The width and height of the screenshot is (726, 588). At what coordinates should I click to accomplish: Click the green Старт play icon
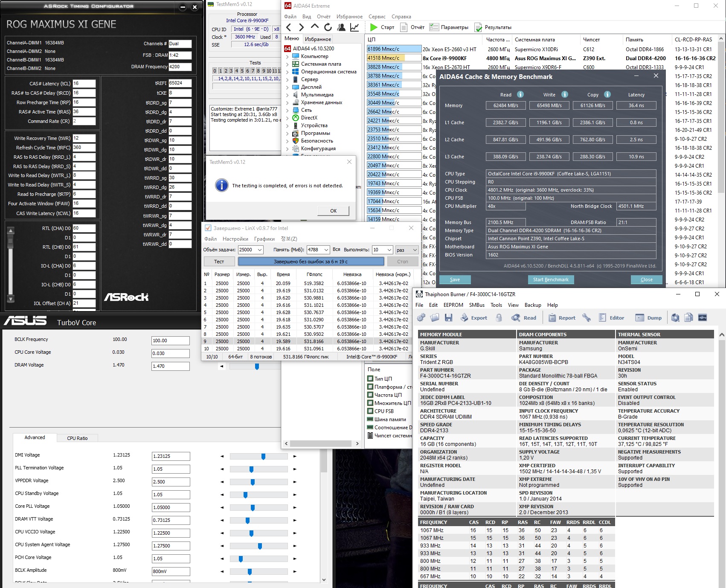pyautogui.click(x=374, y=27)
